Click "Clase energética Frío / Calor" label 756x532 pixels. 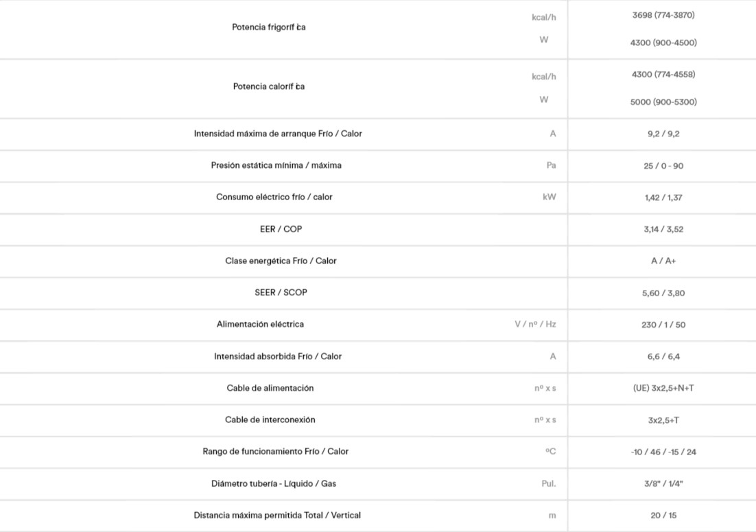(x=281, y=261)
